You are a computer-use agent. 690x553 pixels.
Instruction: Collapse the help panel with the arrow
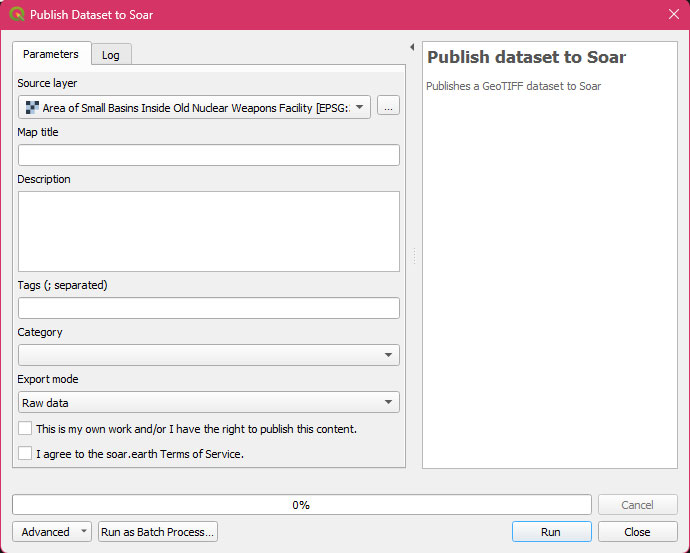point(412,47)
